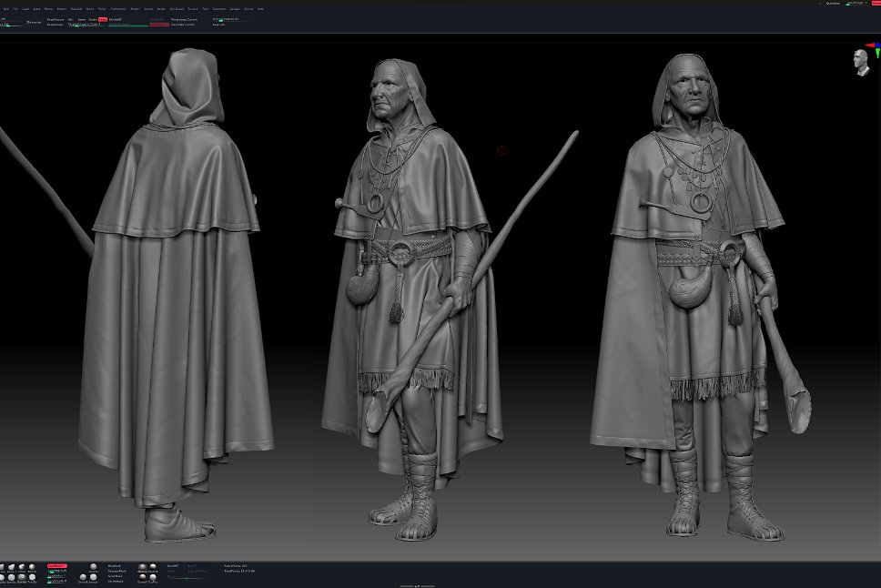
Task: Open the Preferences menu
Action: [118, 9]
